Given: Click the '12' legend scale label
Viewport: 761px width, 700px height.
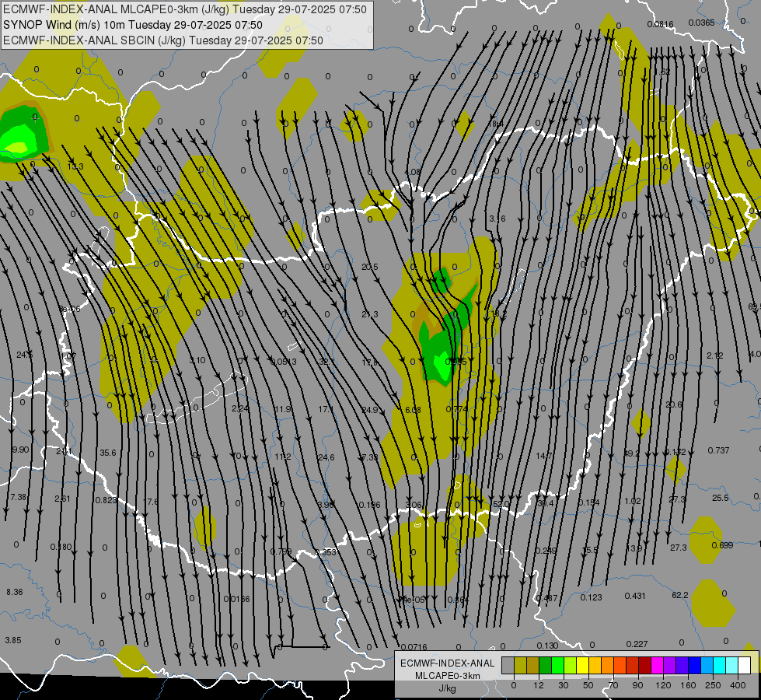Looking at the screenshot, I should (x=539, y=685).
